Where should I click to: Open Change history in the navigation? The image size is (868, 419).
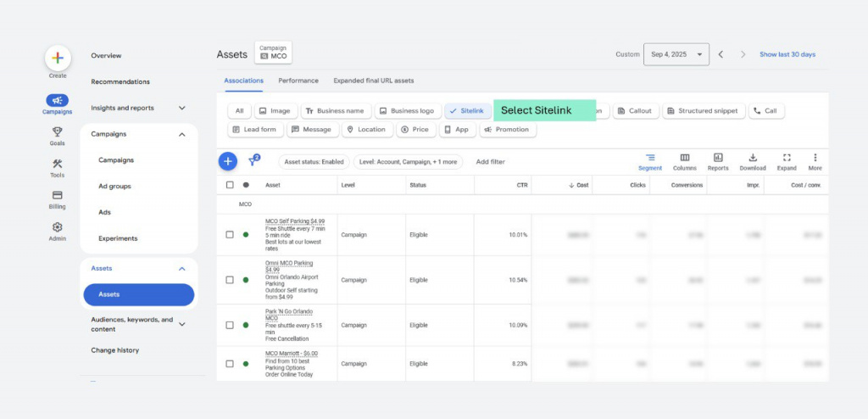coord(115,350)
